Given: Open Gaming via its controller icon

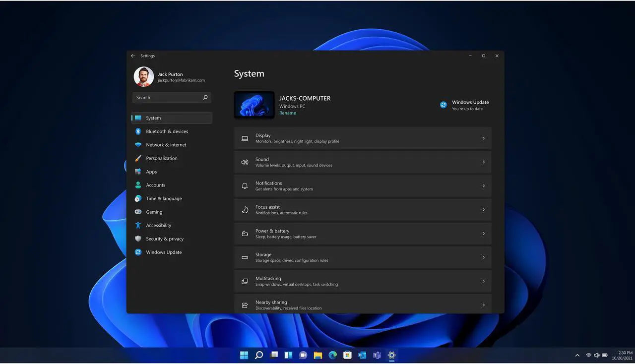Looking at the screenshot, I should pyautogui.click(x=138, y=212).
